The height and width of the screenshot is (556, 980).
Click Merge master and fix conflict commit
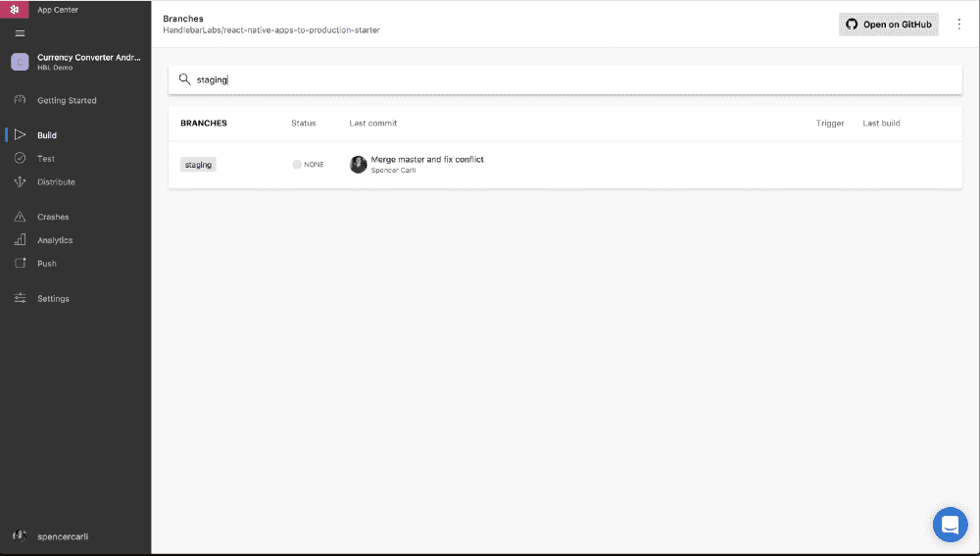(x=427, y=160)
